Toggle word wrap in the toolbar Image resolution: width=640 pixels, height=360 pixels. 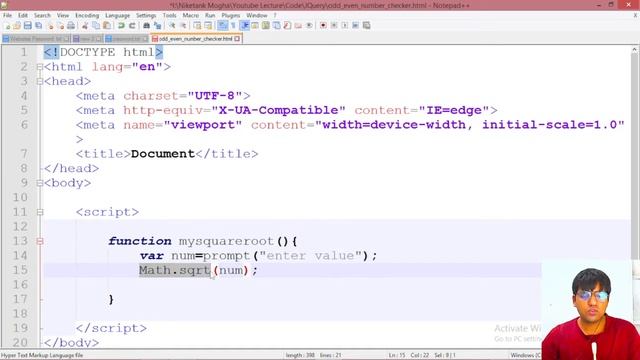click(222, 26)
